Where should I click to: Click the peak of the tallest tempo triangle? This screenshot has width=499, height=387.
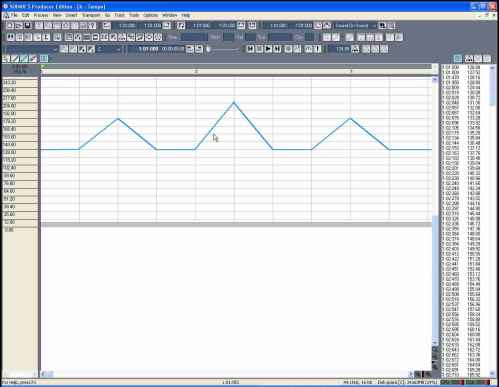point(234,102)
